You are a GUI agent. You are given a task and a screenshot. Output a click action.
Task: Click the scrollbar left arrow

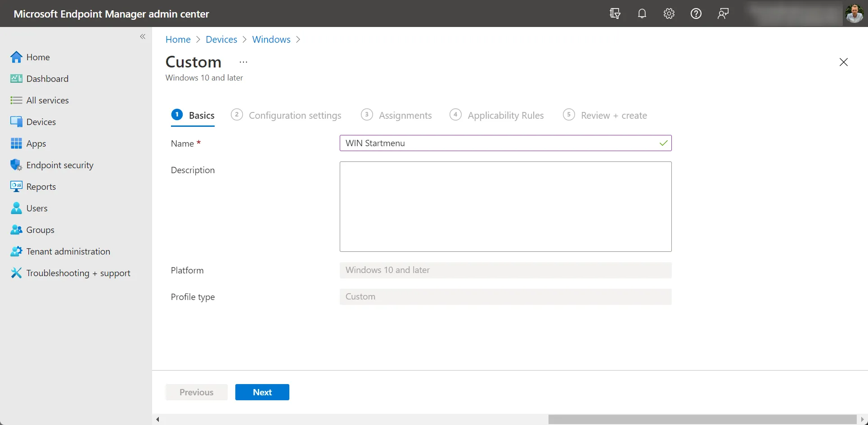point(157,420)
